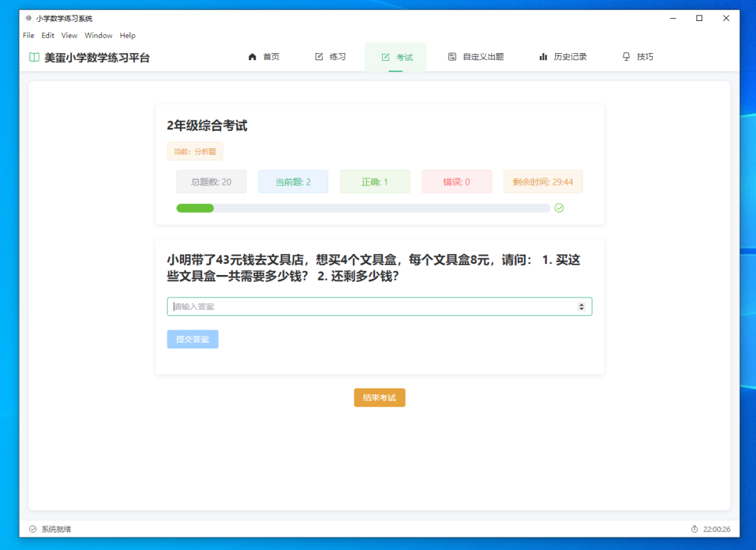This screenshot has height=550, width=756.
Task: Select the 考试 tab
Action: (395, 57)
